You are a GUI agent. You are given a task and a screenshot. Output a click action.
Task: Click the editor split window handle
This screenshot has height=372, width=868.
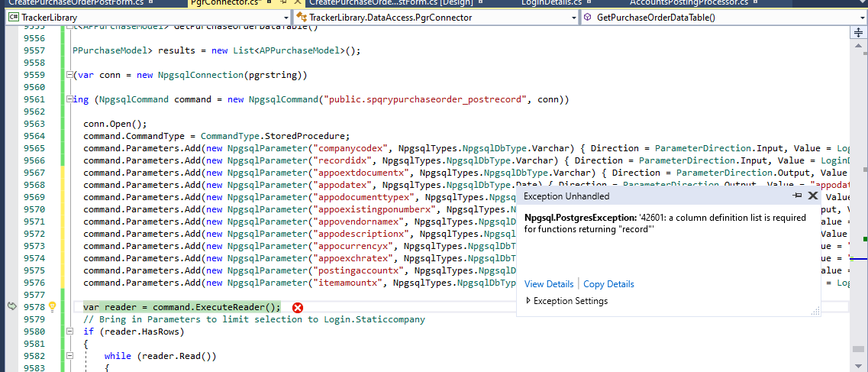858,33
